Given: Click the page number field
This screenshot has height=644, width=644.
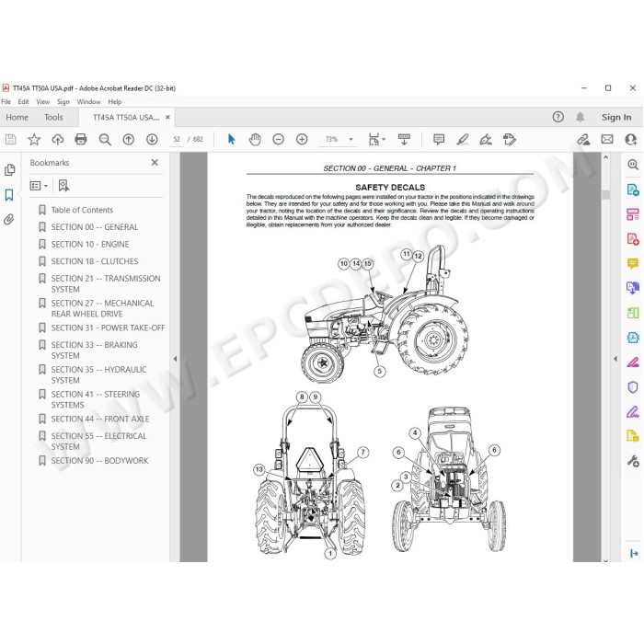Looking at the screenshot, I should coord(177,140).
